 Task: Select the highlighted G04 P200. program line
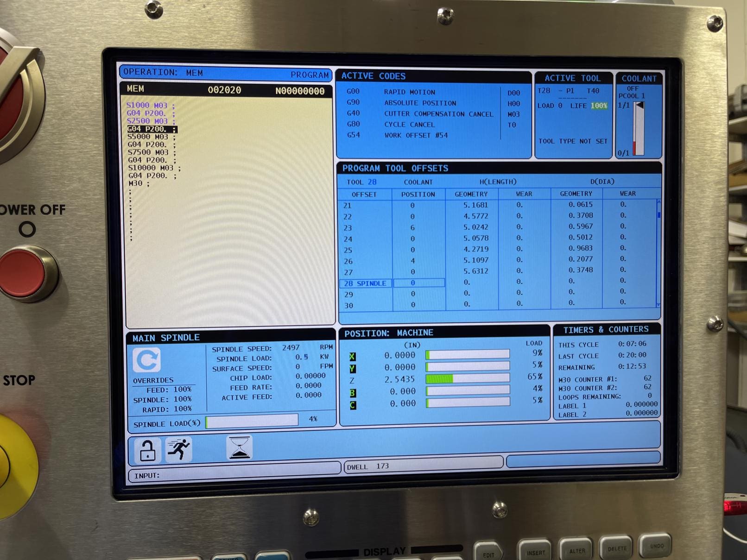pyautogui.click(x=152, y=129)
